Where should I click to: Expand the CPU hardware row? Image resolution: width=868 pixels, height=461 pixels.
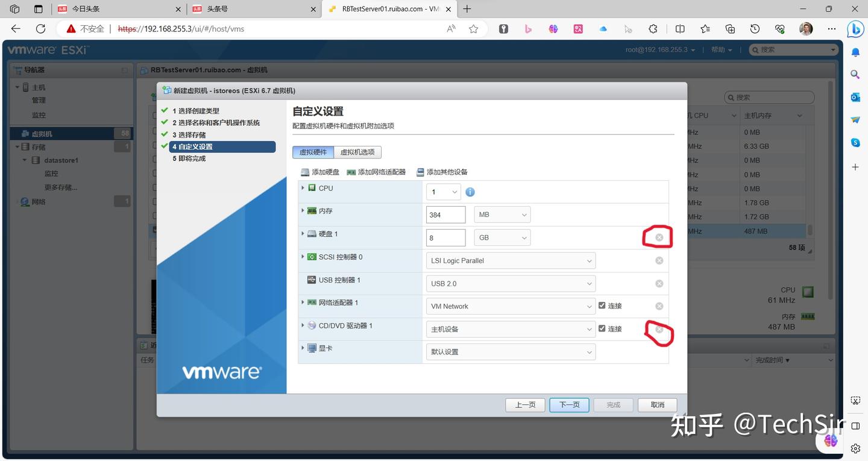click(303, 188)
